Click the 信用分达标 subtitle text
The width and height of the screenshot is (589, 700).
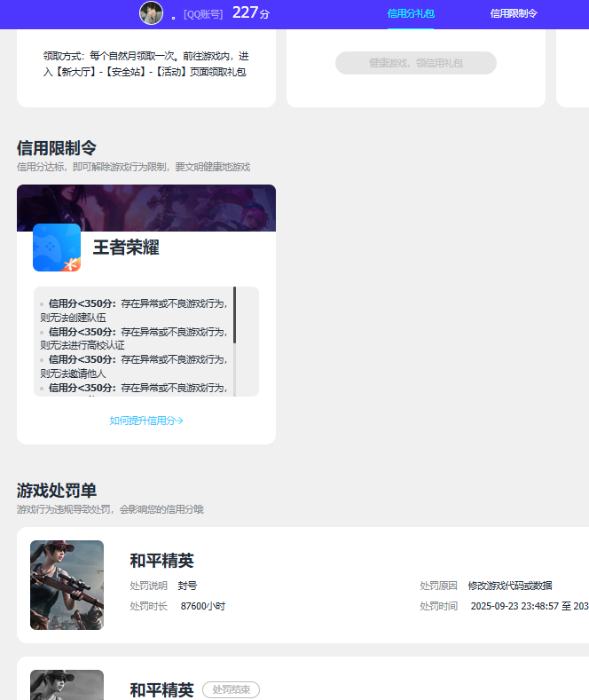133,167
